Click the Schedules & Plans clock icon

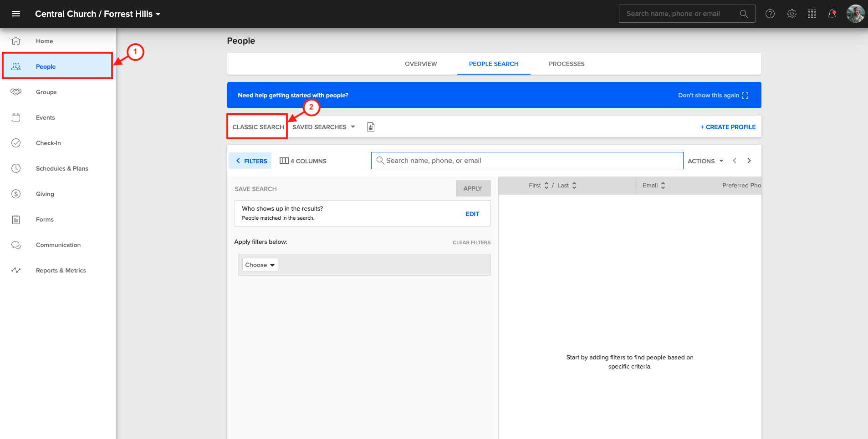pos(16,168)
